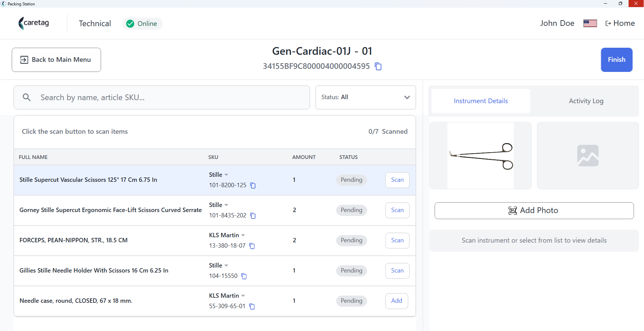
Task: Click the Finish button
Action: click(x=616, y=60)
